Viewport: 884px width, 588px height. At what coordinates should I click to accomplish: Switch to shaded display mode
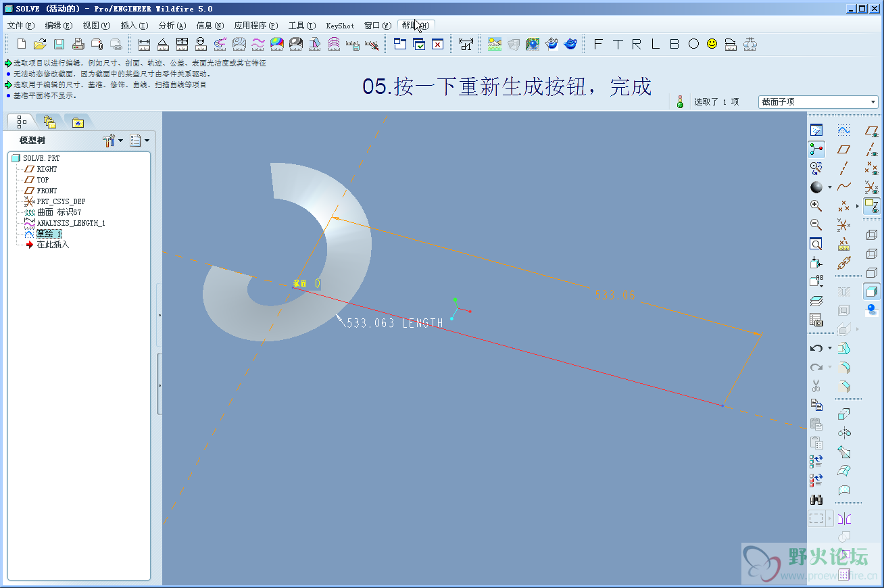coord(872,291)
